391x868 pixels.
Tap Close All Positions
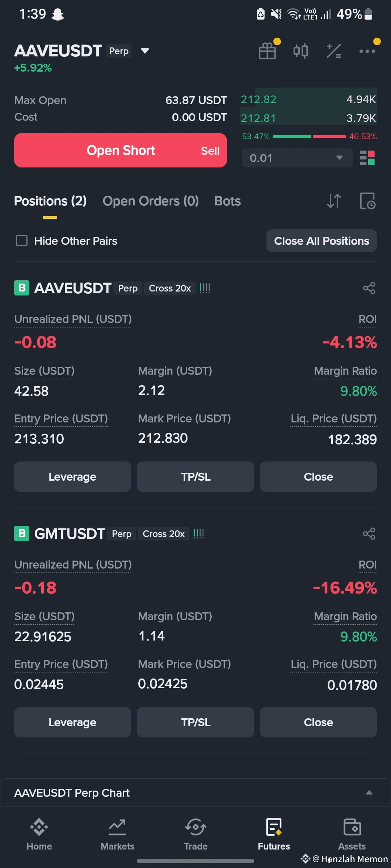321,241
